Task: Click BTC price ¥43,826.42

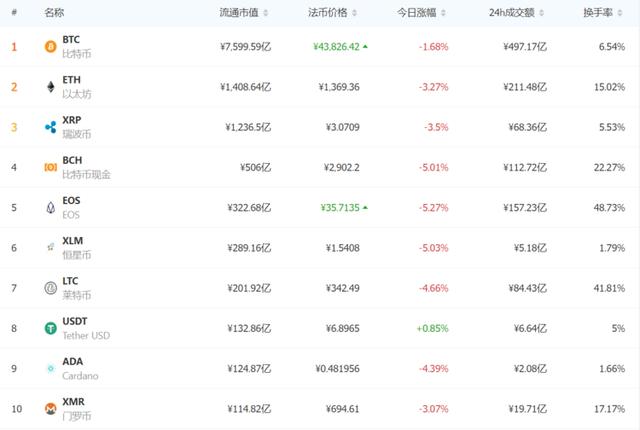Action: coord(336,47)
